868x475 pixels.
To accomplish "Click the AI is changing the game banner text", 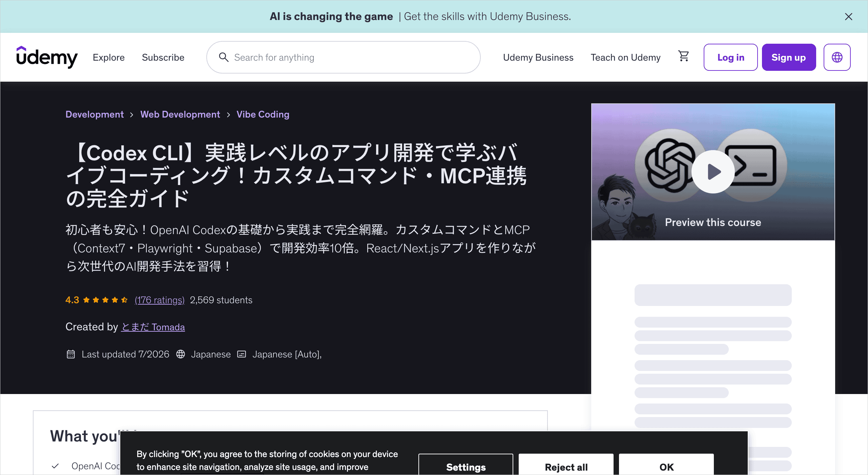I will 331,17.
